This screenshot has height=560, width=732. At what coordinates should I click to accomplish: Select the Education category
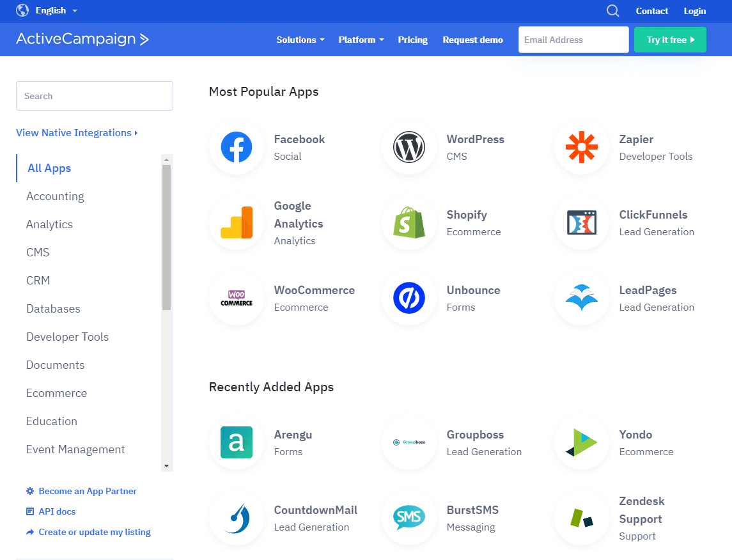(51, 421)
